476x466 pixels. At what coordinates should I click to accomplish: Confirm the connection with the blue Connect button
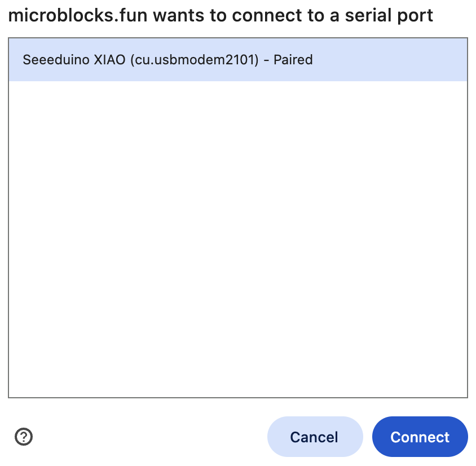click(x=420, y=437)
